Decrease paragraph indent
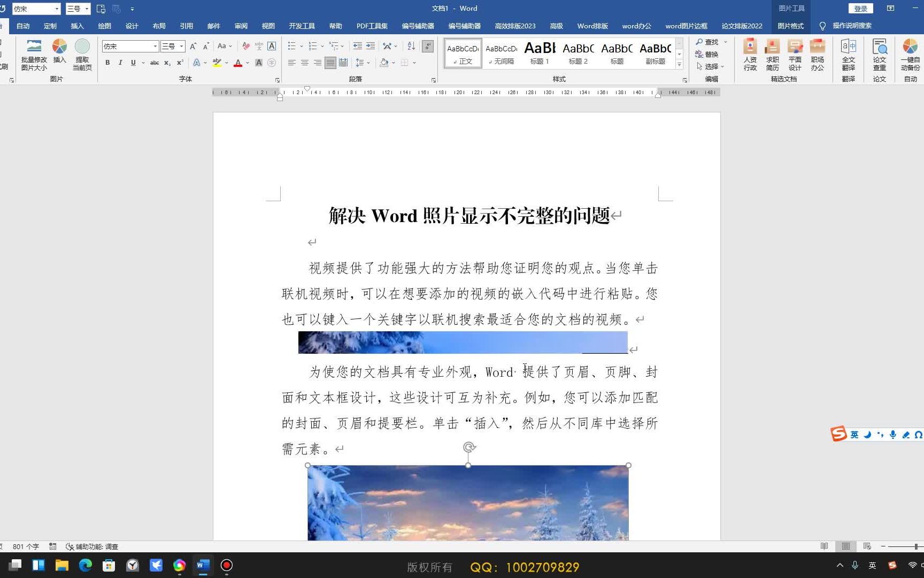Screen dimensions: 924x578 point(358,46)
